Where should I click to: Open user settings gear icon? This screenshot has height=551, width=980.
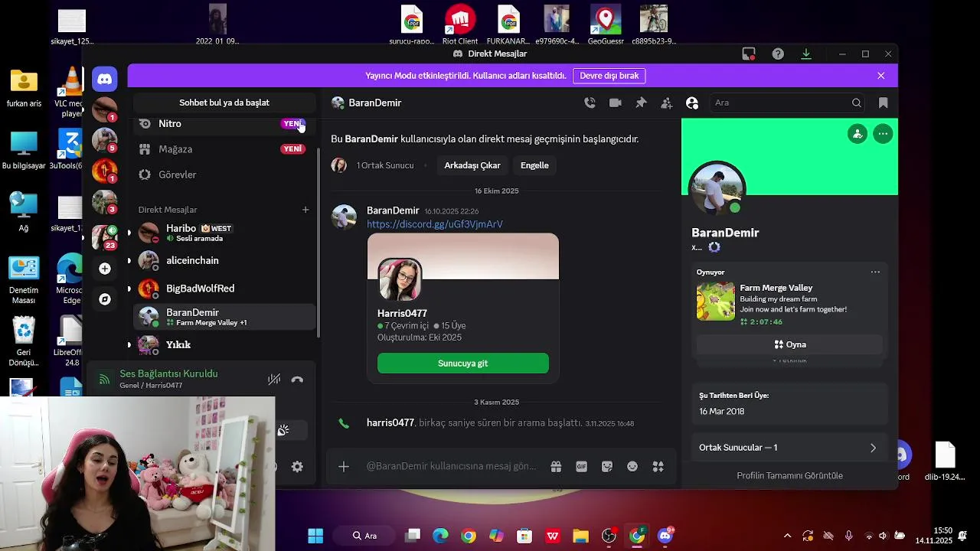click(x=298, y=467)
